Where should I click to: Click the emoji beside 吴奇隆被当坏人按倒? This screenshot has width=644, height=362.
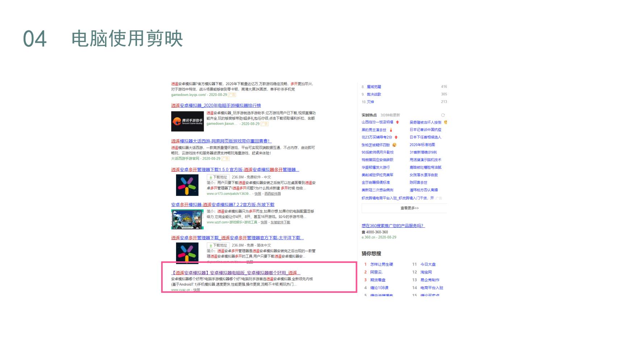(x=446, y=122)
